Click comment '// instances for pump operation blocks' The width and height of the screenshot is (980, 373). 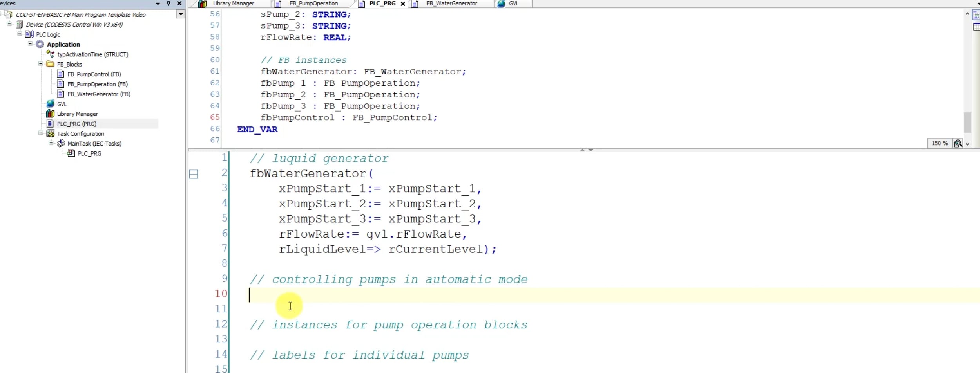click(389, 325)
